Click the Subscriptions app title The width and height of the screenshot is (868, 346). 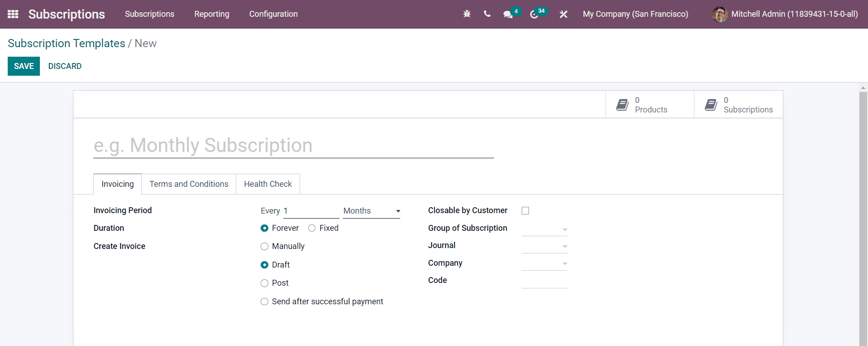(67, 14)
